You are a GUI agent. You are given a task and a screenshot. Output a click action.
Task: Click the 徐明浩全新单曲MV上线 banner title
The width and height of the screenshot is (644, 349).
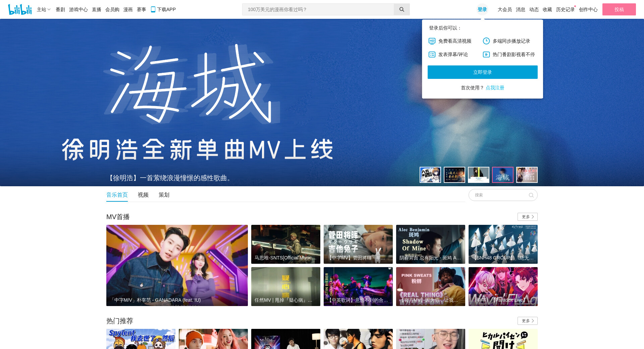198,150
